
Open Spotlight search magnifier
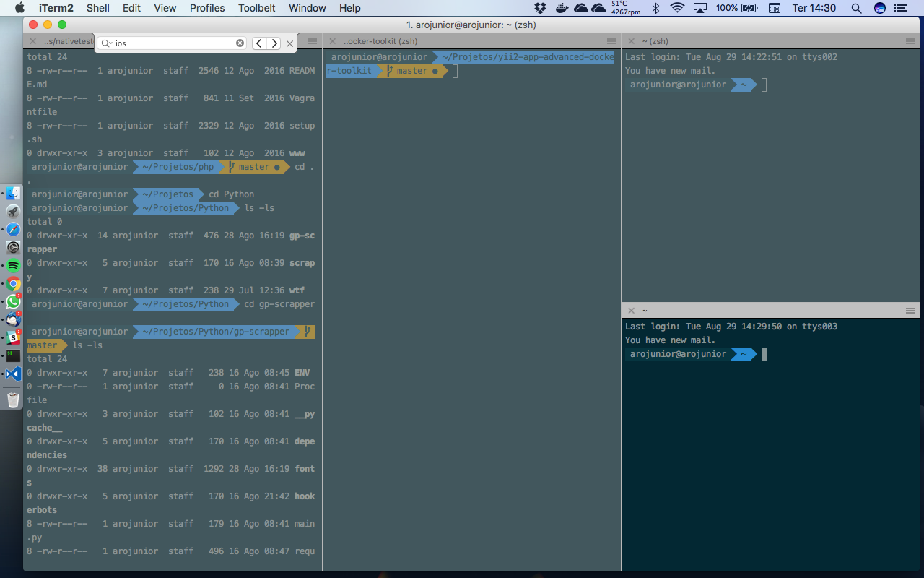[856, 8]
